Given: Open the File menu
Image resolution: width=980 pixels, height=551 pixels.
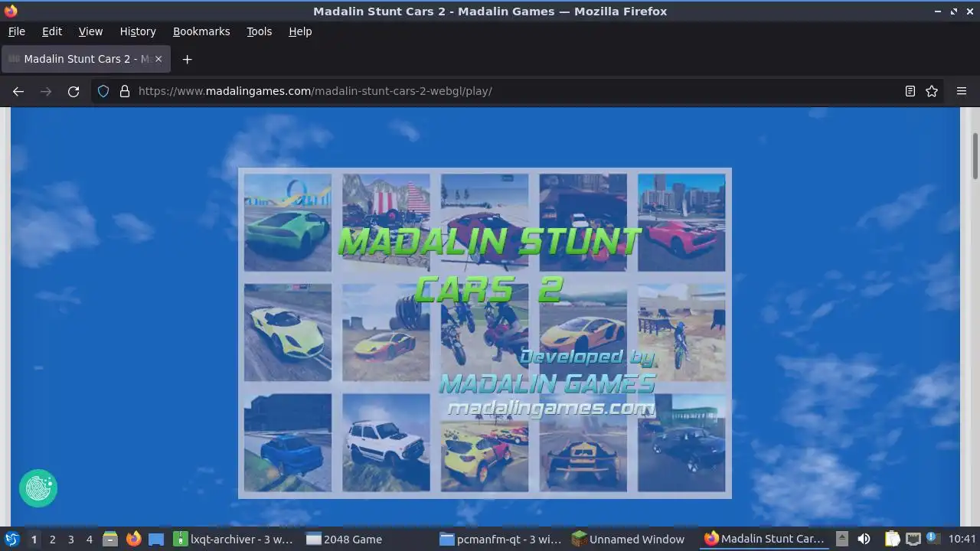Looking at the screenshot, I should click(x=17, y=31).
